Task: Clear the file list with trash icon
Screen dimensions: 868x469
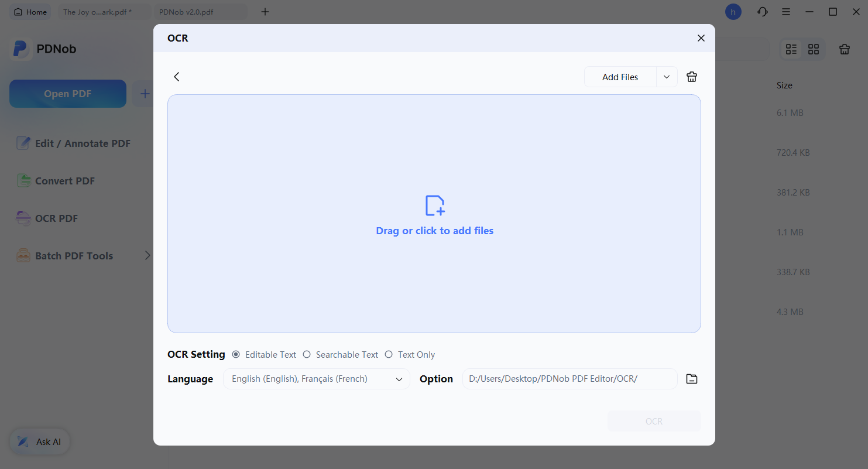Action: click(x=691, y=76)
